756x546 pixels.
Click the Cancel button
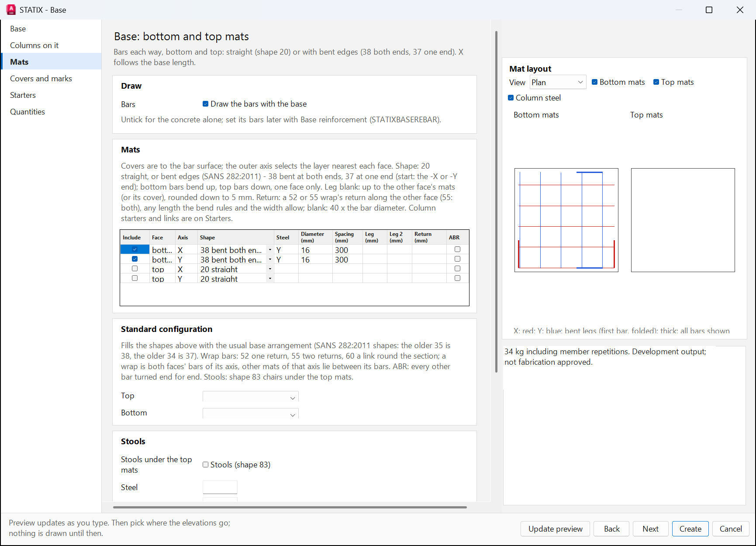731,529
